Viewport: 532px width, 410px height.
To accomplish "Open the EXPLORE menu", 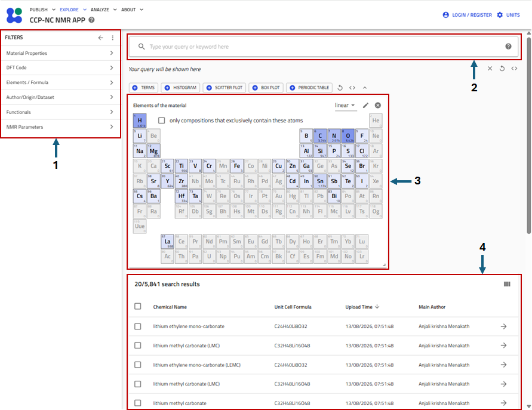I will 73,10.
